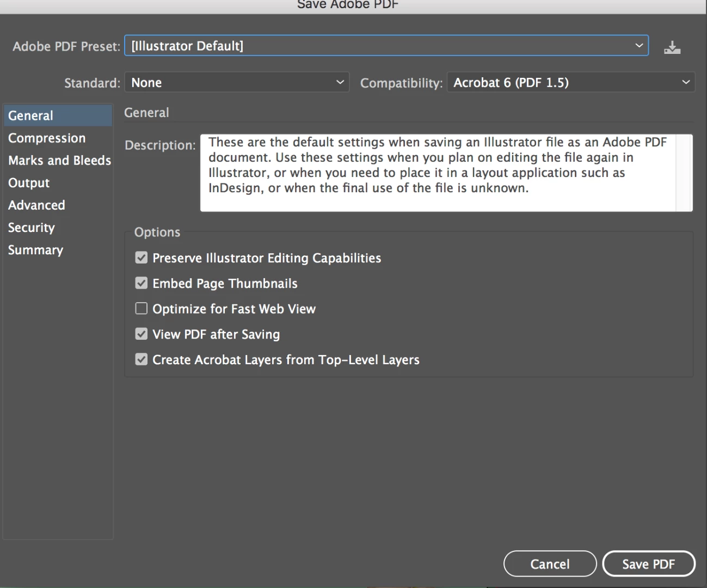
Task: Toggle Create Acrobat Layers from Top-Level Layers
Action: coord(142,359)
